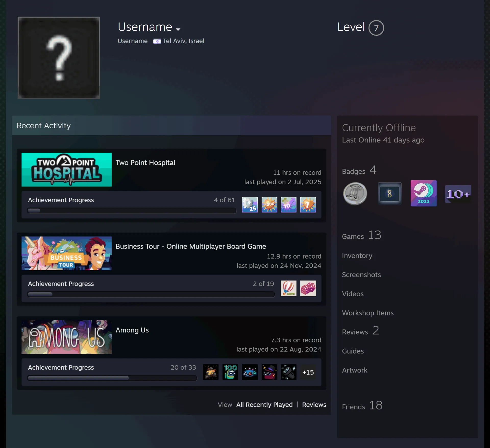Click the explosion achievement icon in Among Us
The height and width of the screenshot is (448, 490).
(x=211, y=372)
